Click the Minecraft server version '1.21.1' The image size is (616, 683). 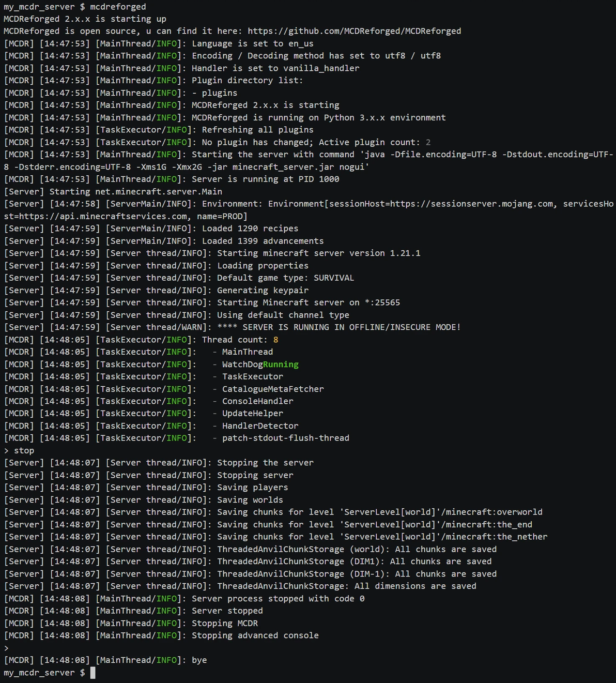(x=405, y=253)
